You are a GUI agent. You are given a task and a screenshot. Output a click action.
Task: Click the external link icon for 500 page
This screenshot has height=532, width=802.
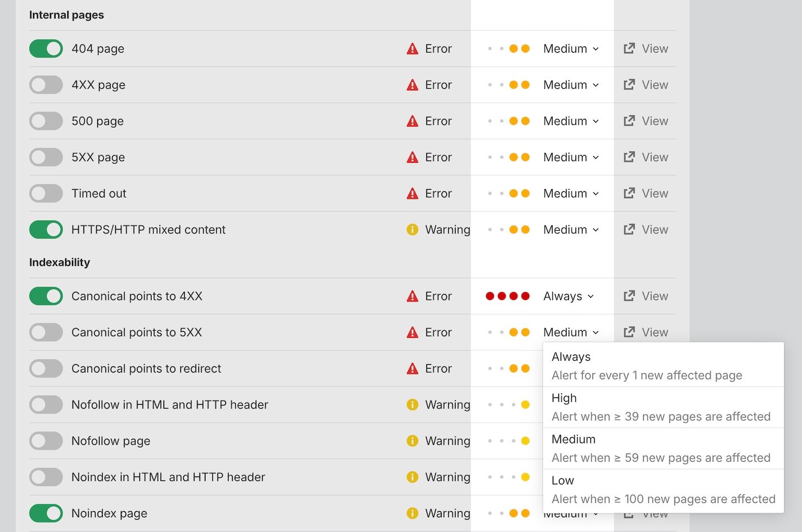tap(629, 121)
